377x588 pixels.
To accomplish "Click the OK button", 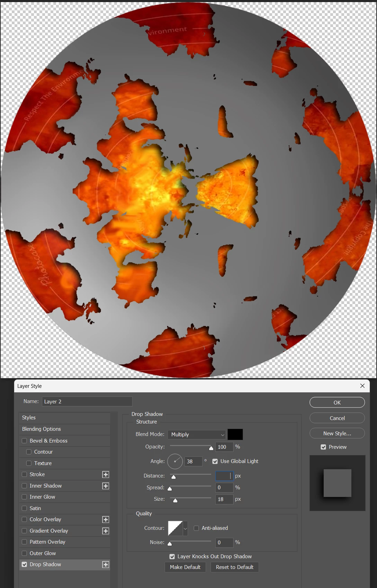I will coord(337,402).
